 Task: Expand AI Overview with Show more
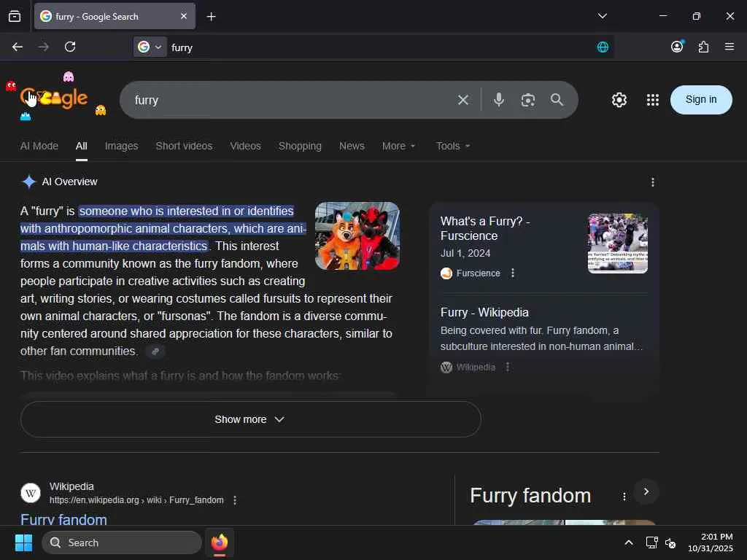click(x=251, y=419)
